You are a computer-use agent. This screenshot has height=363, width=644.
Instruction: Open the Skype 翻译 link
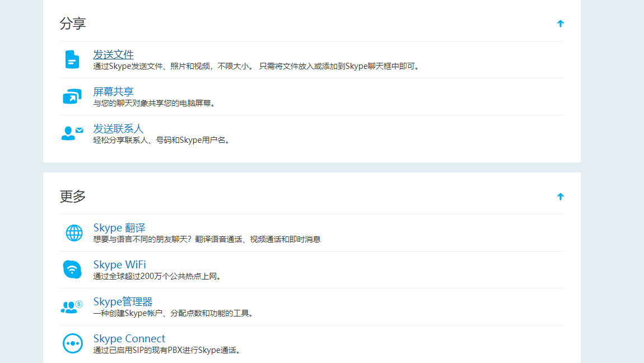pos(119,227)
